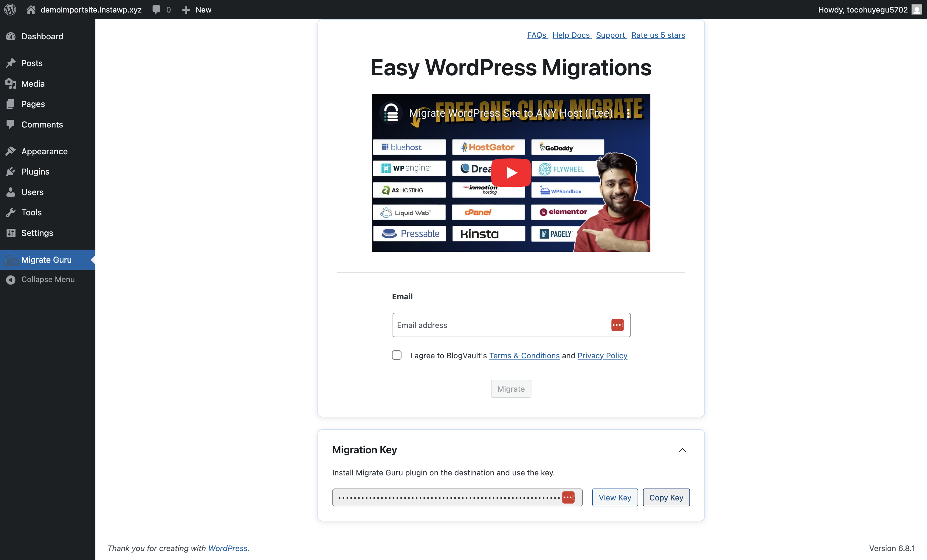Open Tools menu label
This screenshot has height=560, width=927.
pyautogui.click(x=32, y=212)
